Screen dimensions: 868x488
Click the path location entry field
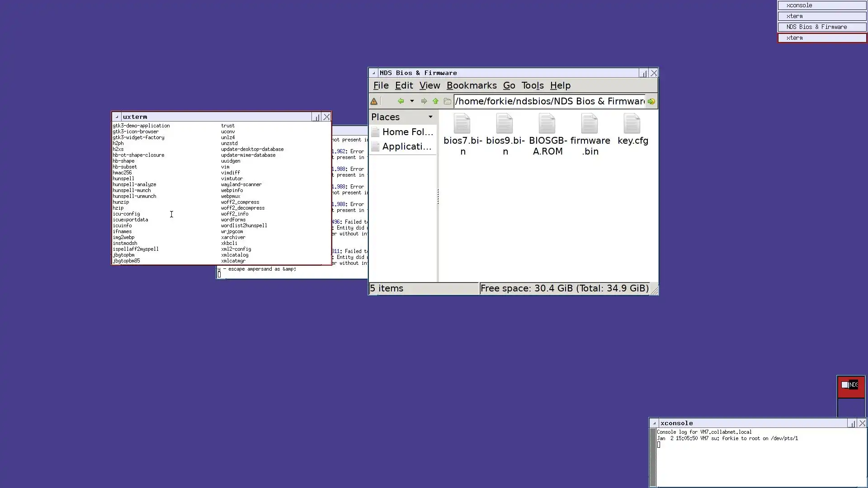[549, 101]
